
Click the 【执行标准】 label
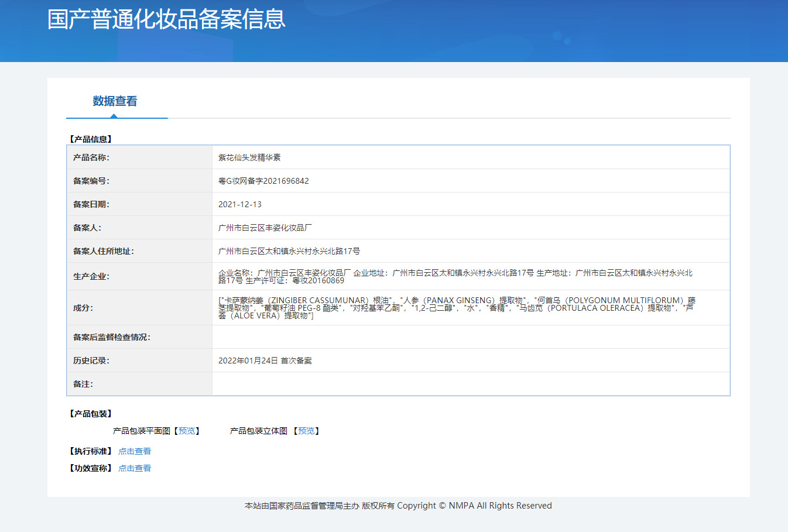tap(91, 451)
